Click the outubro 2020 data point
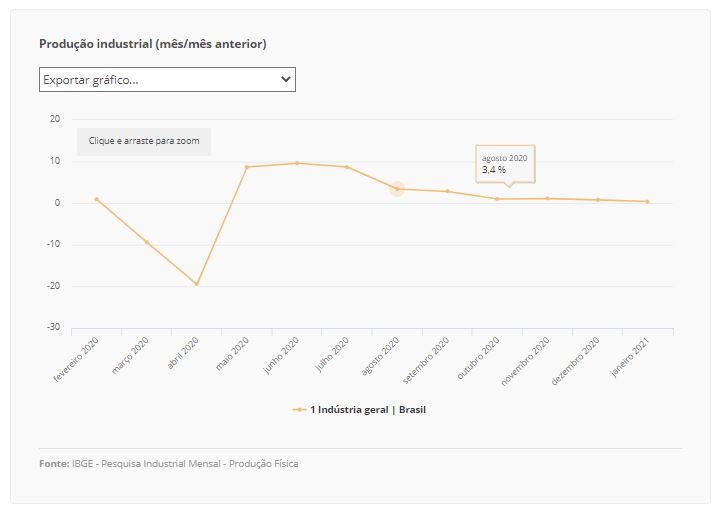720x509 pixels. (497, 199)
